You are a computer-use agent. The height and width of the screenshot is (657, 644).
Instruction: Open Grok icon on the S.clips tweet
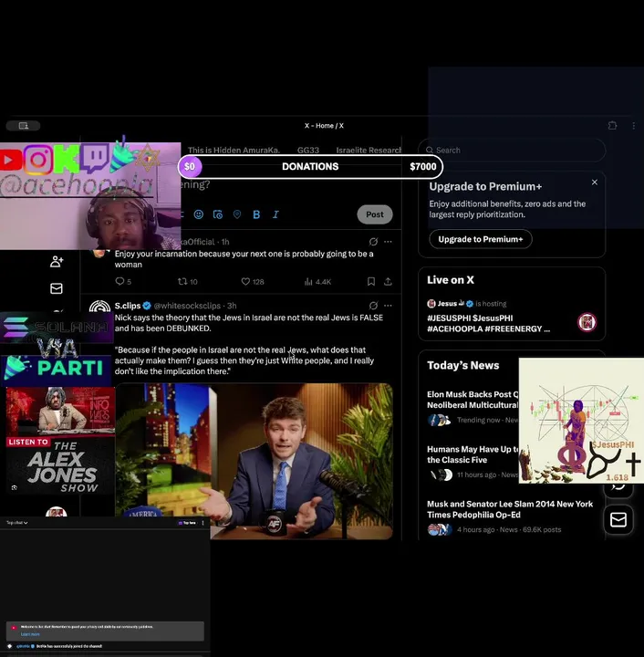point(373,306)
